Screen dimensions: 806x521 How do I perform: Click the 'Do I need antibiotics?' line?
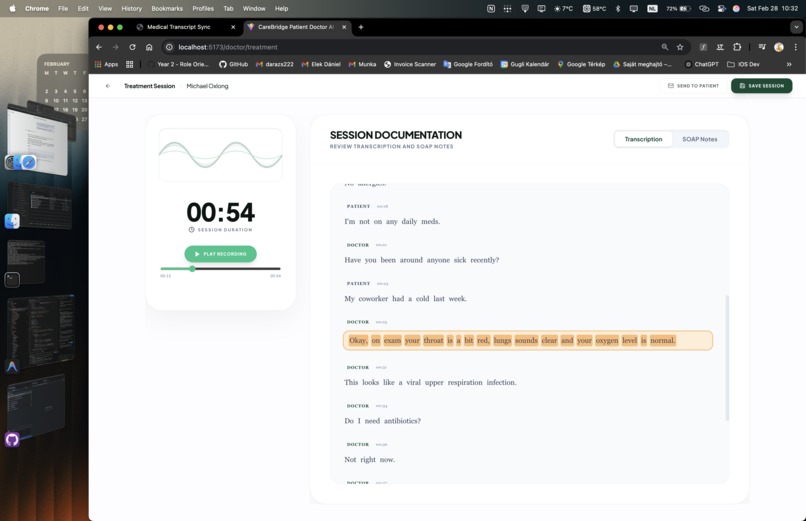[382, 421]
